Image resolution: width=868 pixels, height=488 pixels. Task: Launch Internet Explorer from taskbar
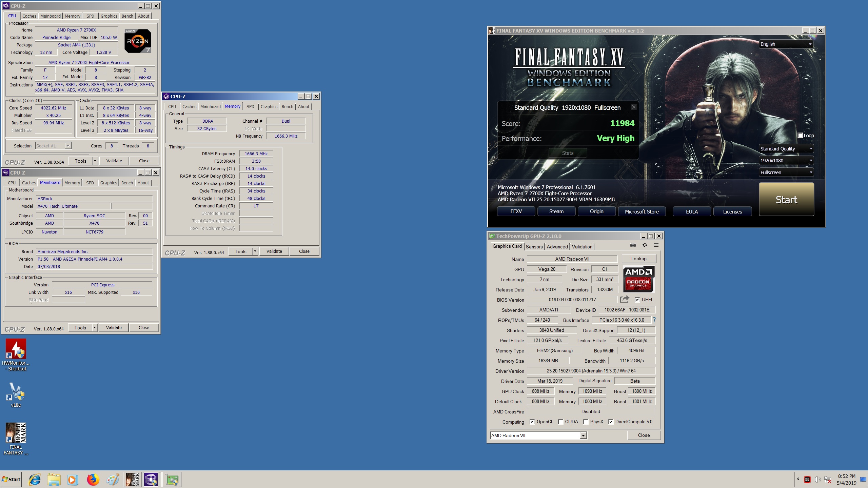35,480
